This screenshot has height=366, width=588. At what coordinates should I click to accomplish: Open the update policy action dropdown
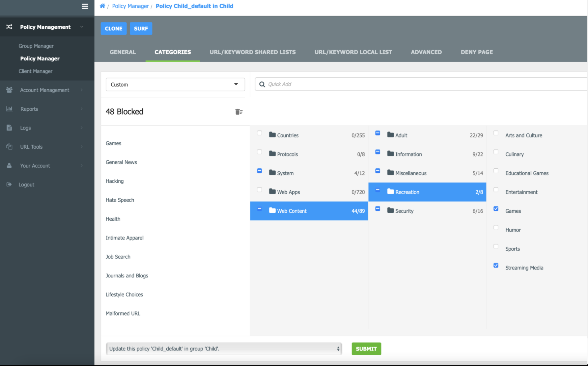pyautogui.click(x=224, y=349)
